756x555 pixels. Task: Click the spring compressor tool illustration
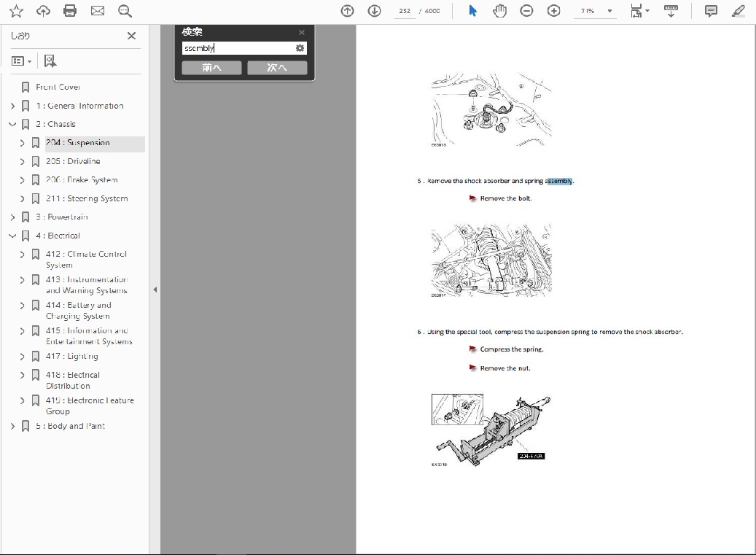point(491,430)
